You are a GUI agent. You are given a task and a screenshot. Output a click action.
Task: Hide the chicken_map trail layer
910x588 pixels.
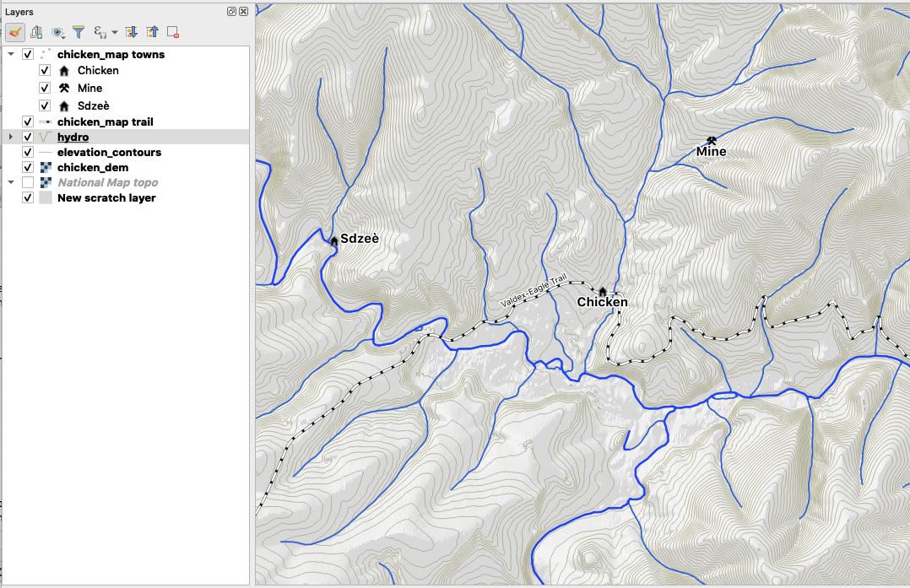pyautogui.click(x=28, y=121)
